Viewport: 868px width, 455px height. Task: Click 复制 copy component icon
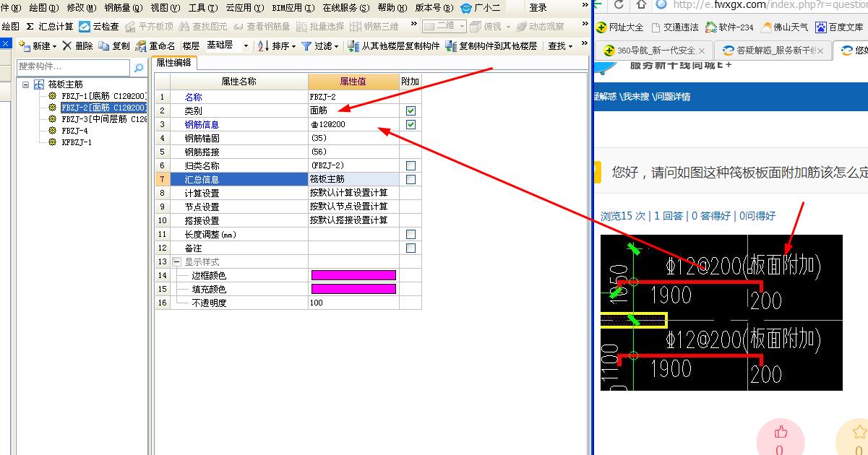click(104, 45)
